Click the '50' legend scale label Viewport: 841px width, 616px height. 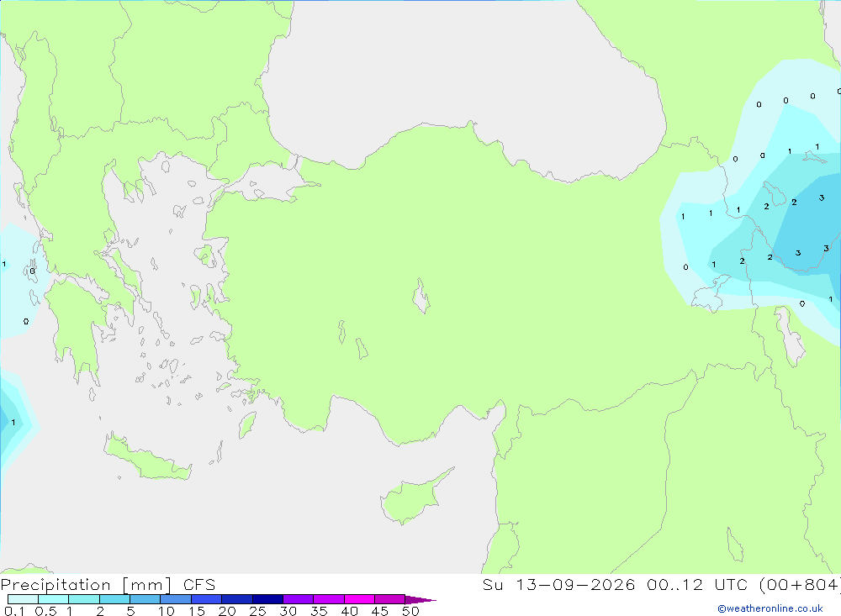coord(410,611)
